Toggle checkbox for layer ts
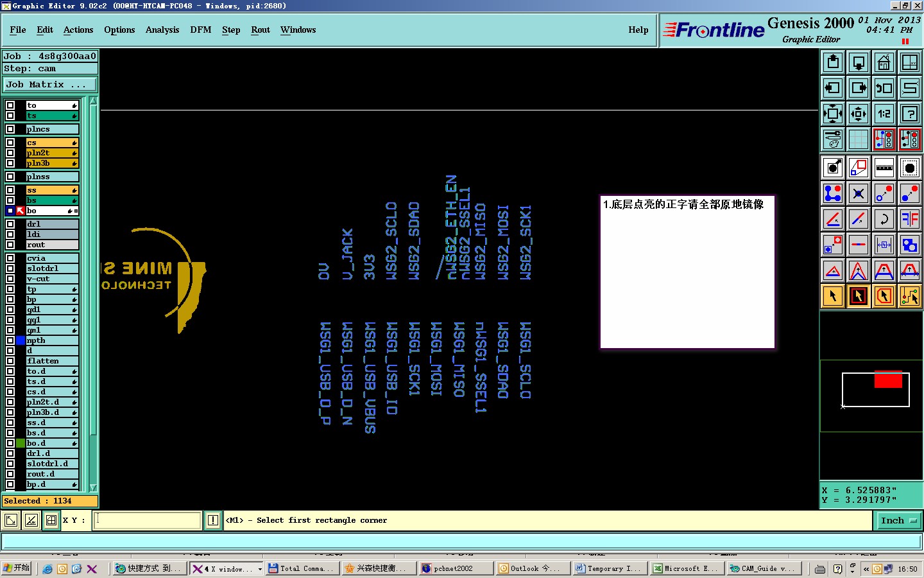The image size is (924, 578). click(x=10, y=116)
